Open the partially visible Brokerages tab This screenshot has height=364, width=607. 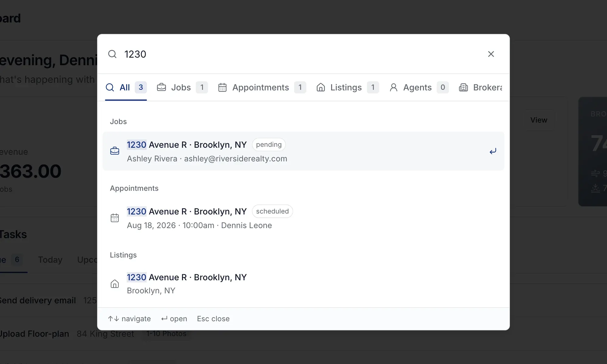click(480, 87)
